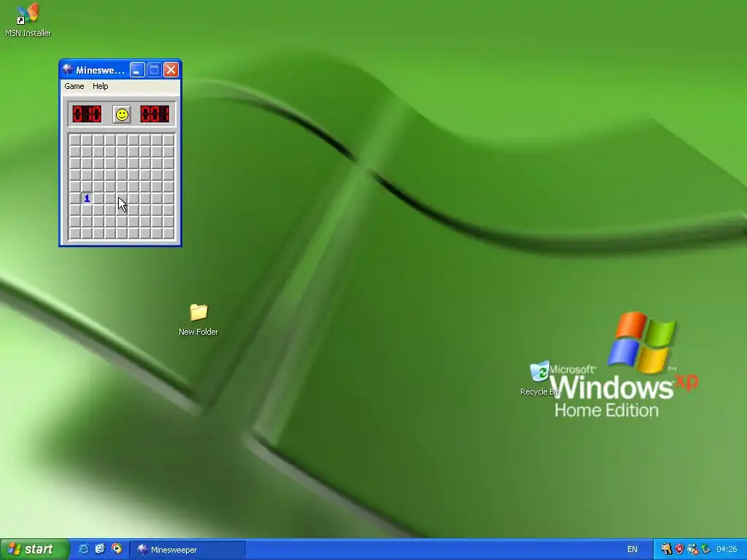
Task: Select the New Folder desktop icon
Action: (198, 319)
